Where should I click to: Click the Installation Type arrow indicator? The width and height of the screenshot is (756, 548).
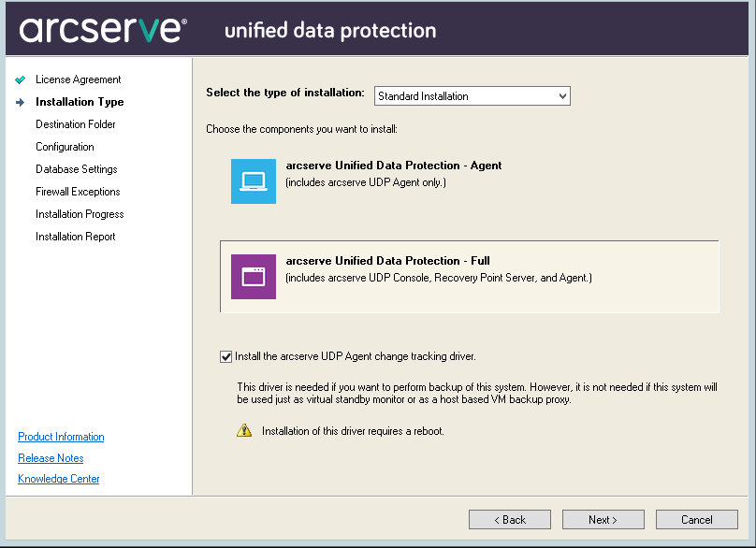21,102
